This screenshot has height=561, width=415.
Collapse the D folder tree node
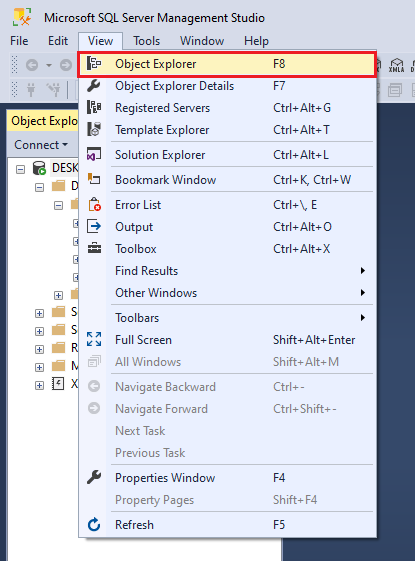click(39, 187)
